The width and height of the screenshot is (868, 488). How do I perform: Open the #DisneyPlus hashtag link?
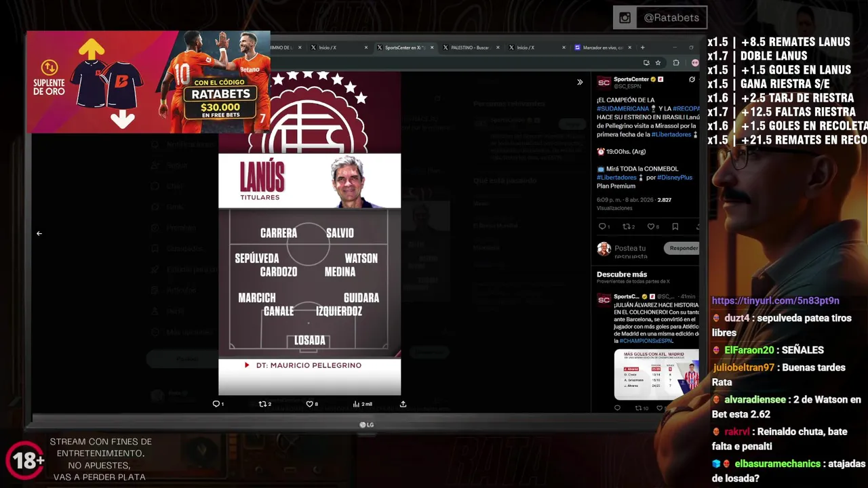(x=675, y=178)
